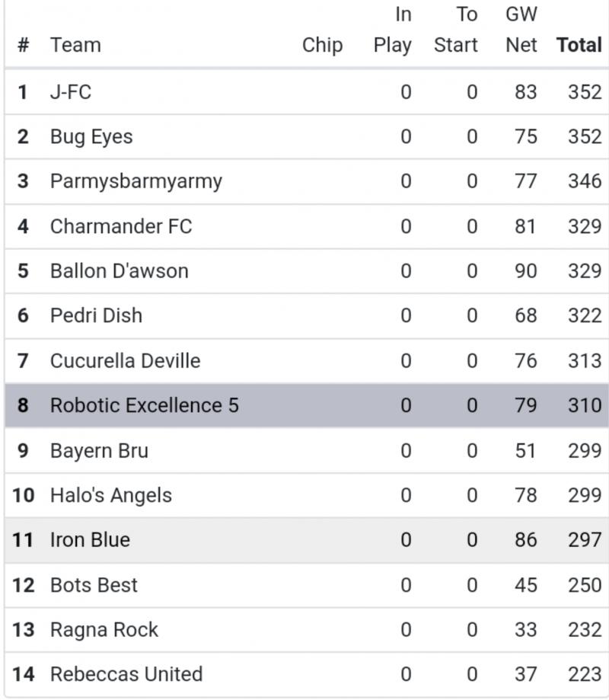This screenshot has width=609, height=700.
Task: Click the Halo's Angels team name
Action: 111,495
